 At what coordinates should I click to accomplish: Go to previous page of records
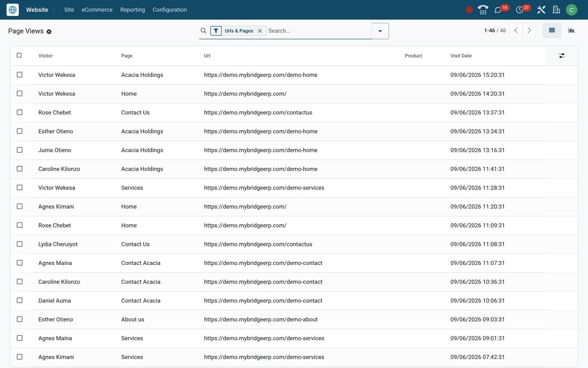tap(516, 31)
